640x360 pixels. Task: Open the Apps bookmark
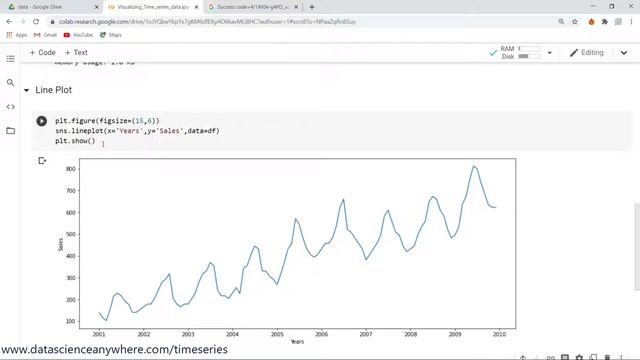pos(17,35)
